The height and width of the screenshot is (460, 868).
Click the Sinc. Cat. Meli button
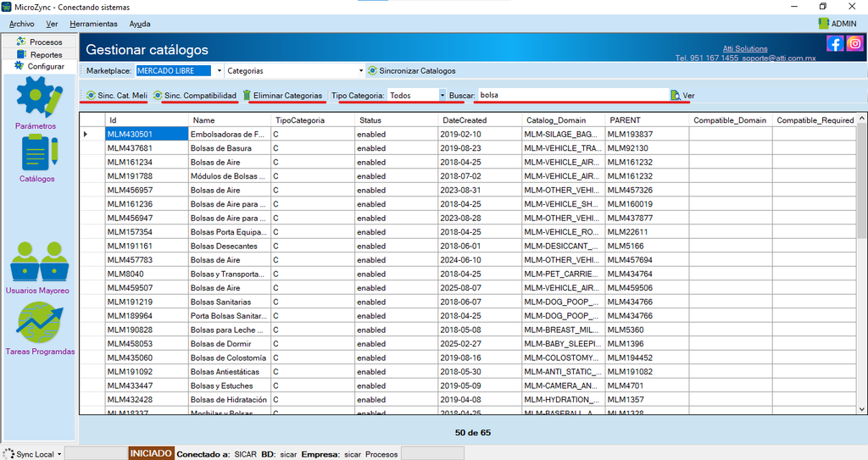pos(117,95)
